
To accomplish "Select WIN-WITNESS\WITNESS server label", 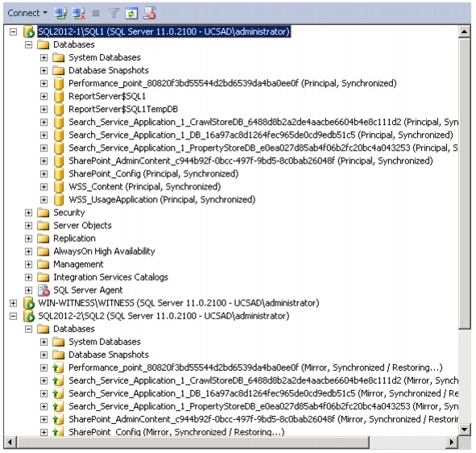I will click(179, 303).
